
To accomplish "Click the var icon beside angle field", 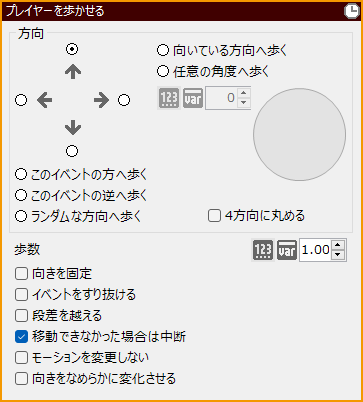I will 193,98.
